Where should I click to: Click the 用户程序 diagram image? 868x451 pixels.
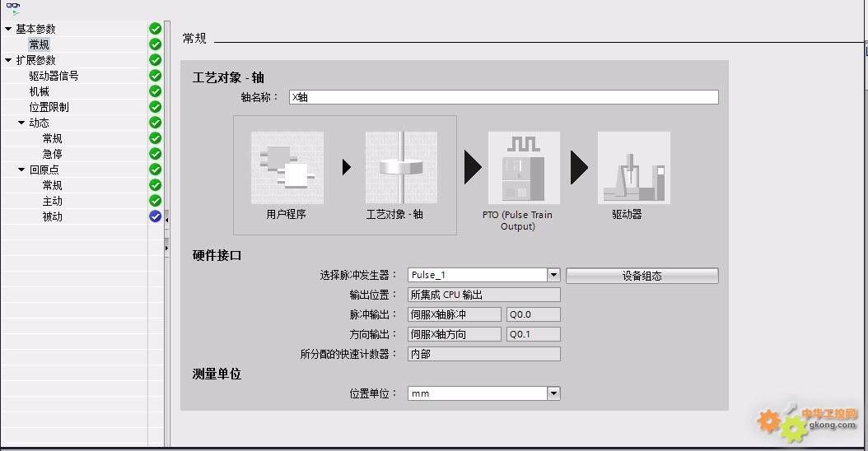pos(287,168)
